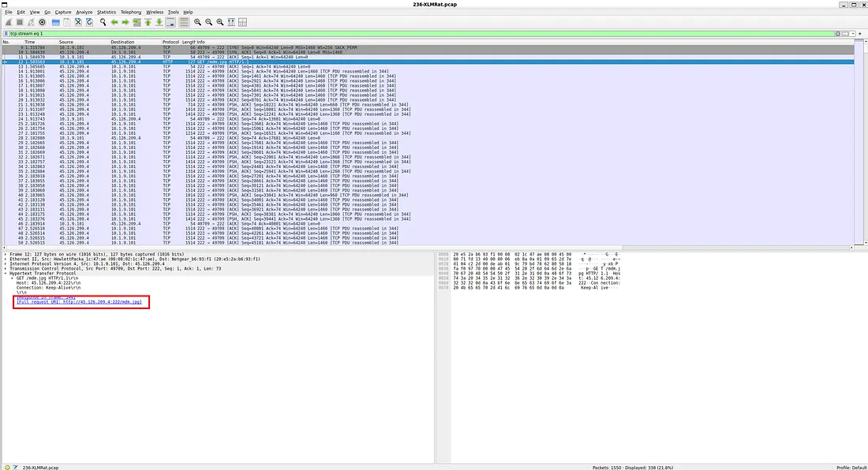Open capture options with the gear icon
Image resolution: width=868 pixels, height=470 pixels.
click(42, 22)
